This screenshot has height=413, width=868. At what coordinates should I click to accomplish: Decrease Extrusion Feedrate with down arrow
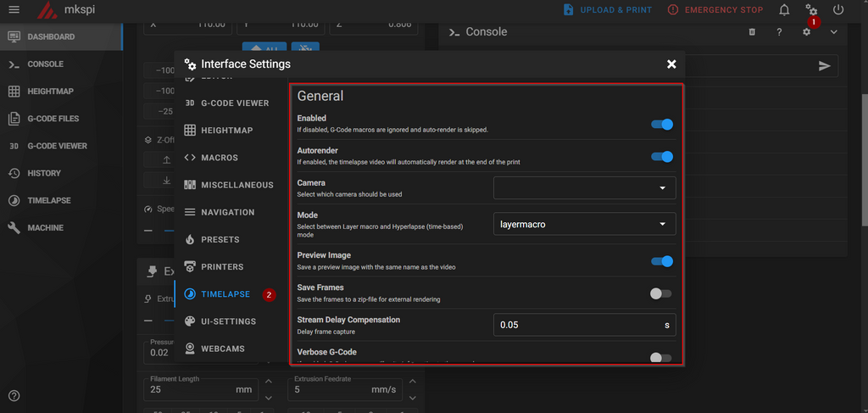[x=412, y=398]
